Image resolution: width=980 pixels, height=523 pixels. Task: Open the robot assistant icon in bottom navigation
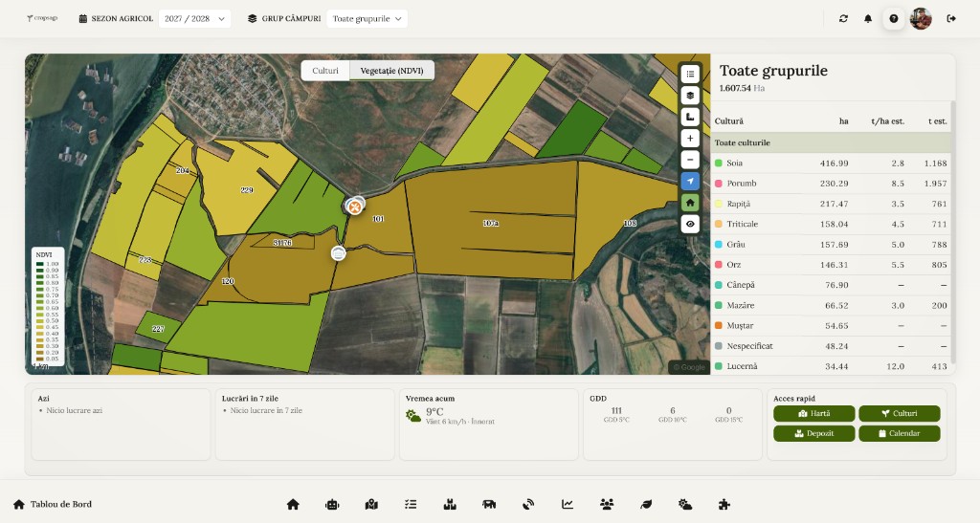point(332,504)
